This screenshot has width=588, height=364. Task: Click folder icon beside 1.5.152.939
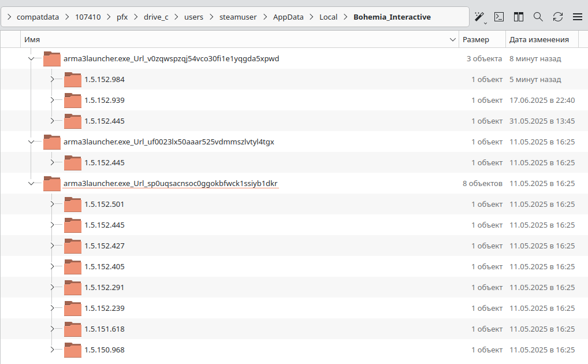[x=73, y=101]
